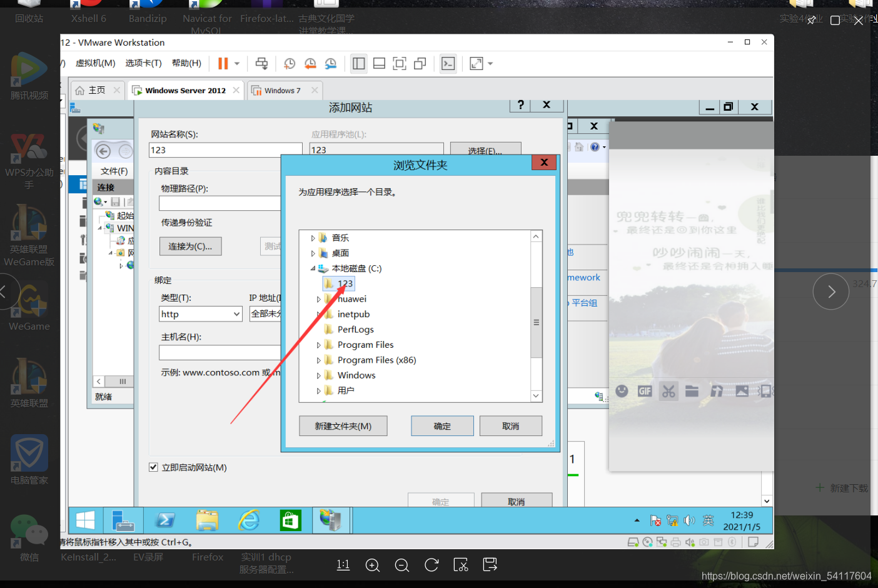
Task: Open File Explorer from guest taskbar
Action: [x=207, y=520]
